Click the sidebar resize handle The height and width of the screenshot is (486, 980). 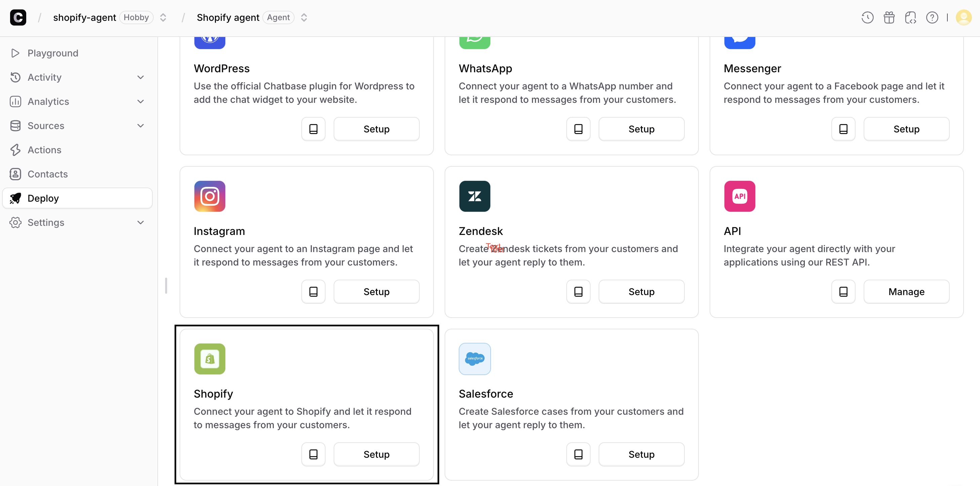click(x=166, y=286)
